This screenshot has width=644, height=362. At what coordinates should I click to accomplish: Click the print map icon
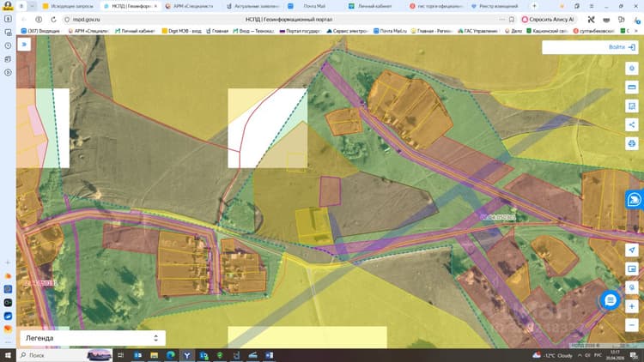pos(632,143)
